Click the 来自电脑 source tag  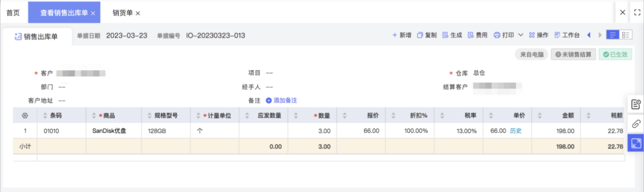click(x=531, y=54)
